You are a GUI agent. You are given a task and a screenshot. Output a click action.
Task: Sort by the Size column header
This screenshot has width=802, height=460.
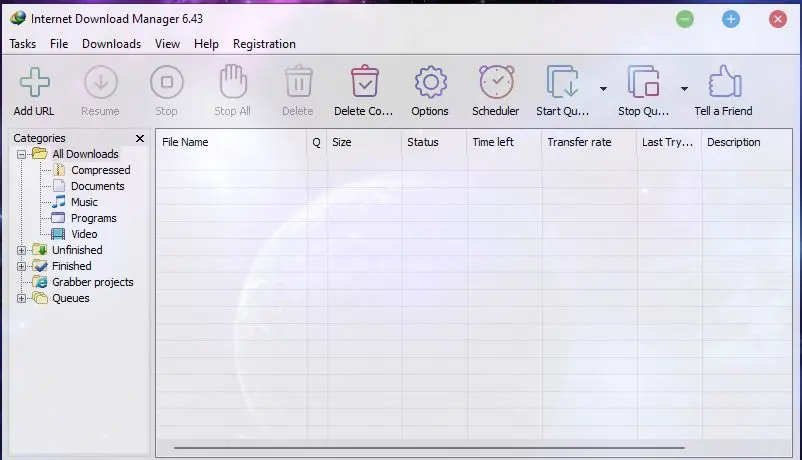click(x=365, y=142)
